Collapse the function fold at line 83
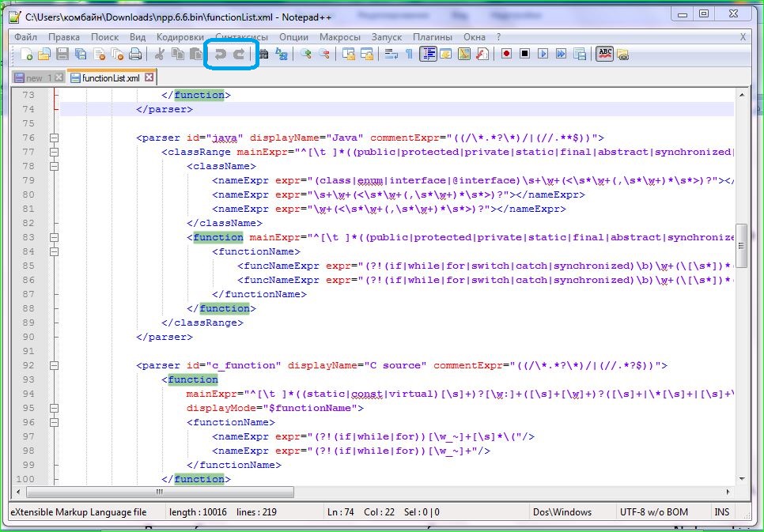Screen dimensions: 764x532 [x=54, y=237]
